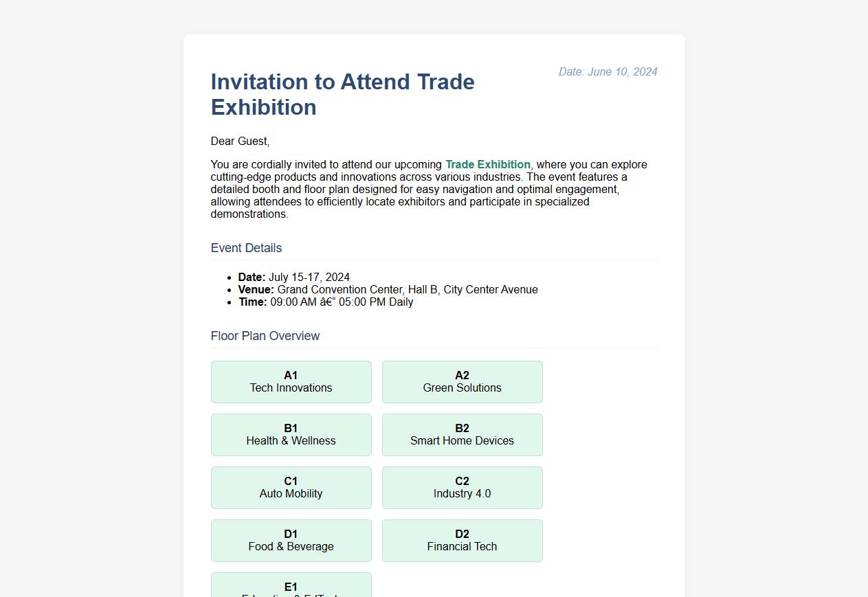
Task: Click the 'Date: June 10, 2024' text
Action: point(608,71)
